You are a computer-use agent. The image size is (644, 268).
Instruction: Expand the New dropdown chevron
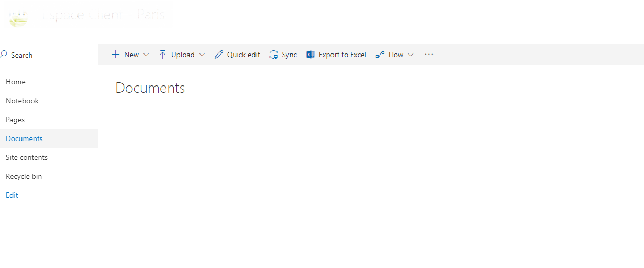pos(146,55)
